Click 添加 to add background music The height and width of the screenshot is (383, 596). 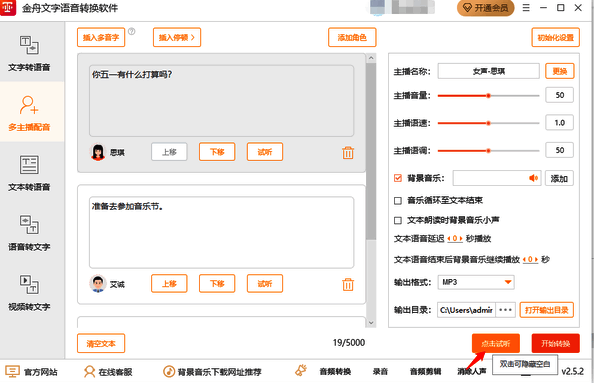click(560, 178)
